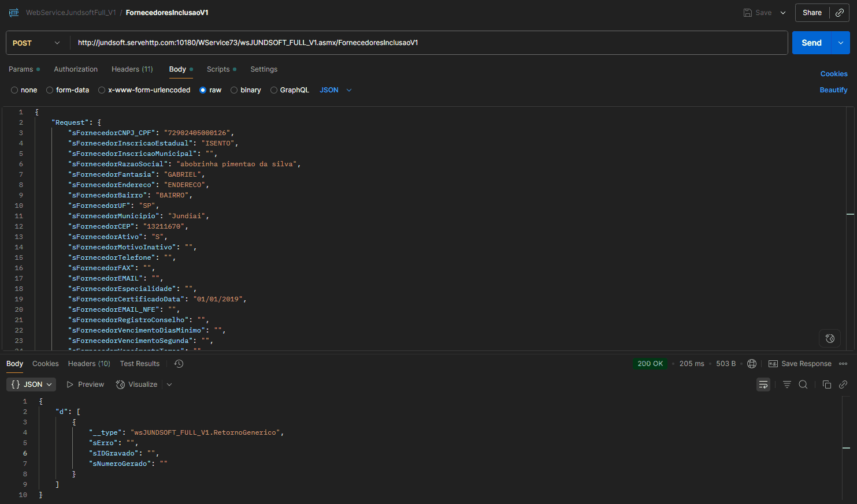Open search in the response body
This screenshot has height=504, width=857.
point(803,384)
